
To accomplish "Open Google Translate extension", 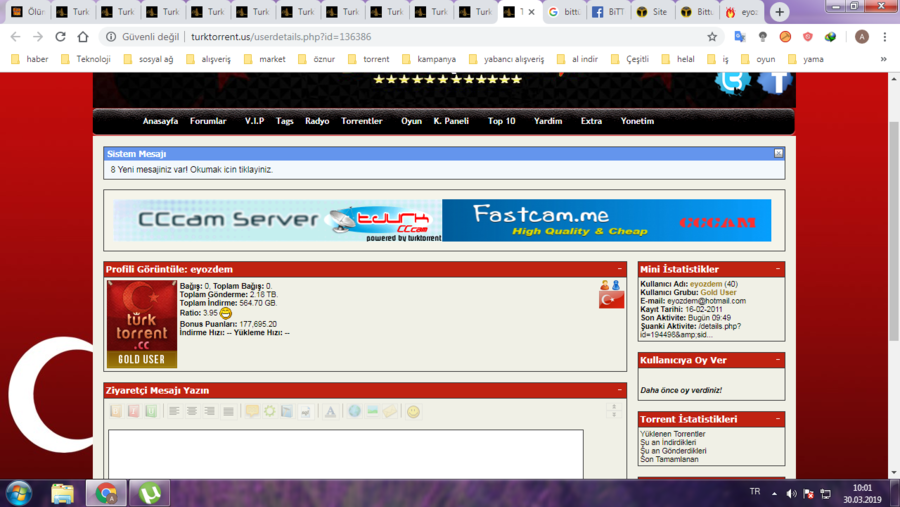I will coord(740,37).
